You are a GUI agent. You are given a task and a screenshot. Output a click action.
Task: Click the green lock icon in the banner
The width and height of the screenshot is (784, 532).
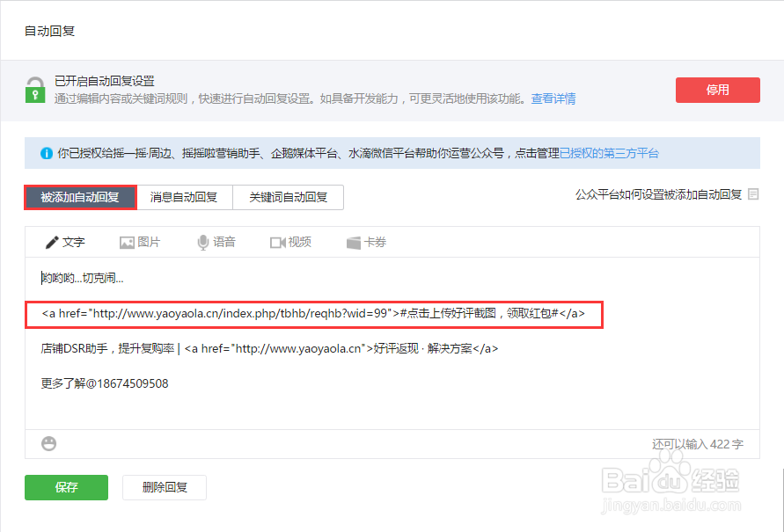[x=35, y=90]
